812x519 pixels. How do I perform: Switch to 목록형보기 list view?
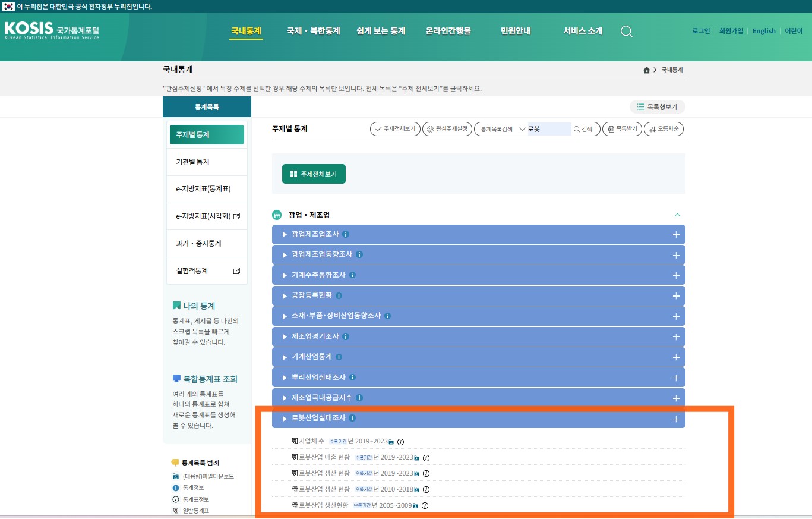[657, 107]
